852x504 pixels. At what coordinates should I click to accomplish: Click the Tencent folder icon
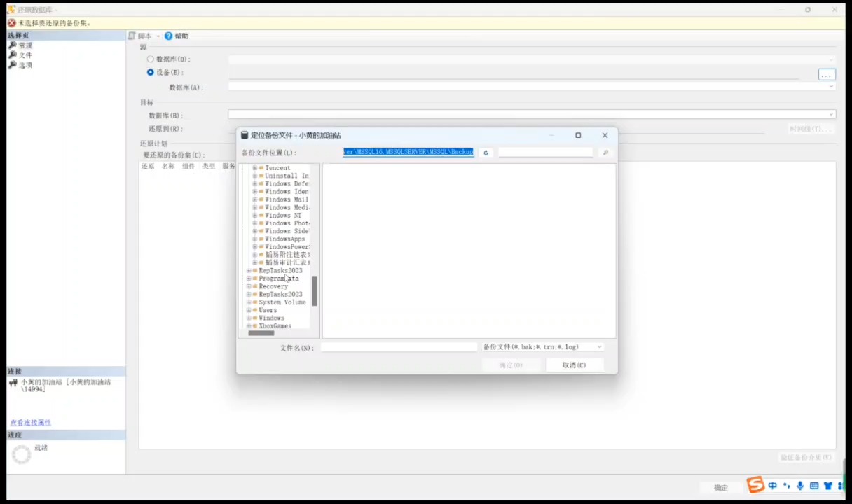[x=261, y=168]
